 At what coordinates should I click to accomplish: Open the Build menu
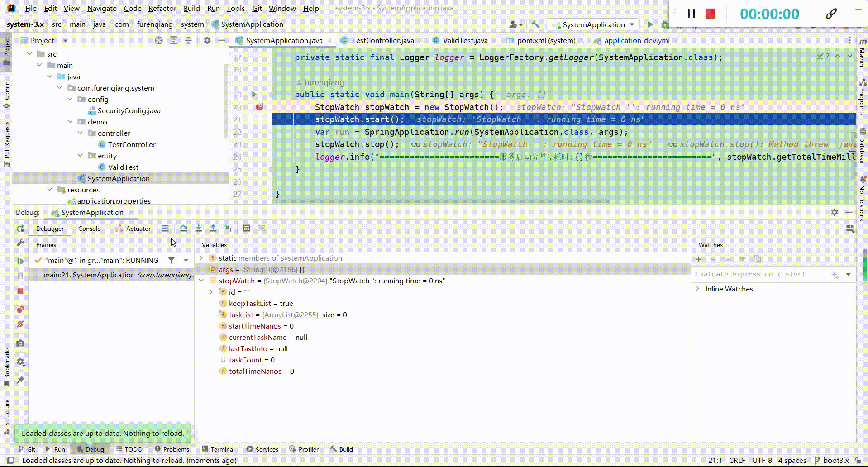[x=191, y=8]
